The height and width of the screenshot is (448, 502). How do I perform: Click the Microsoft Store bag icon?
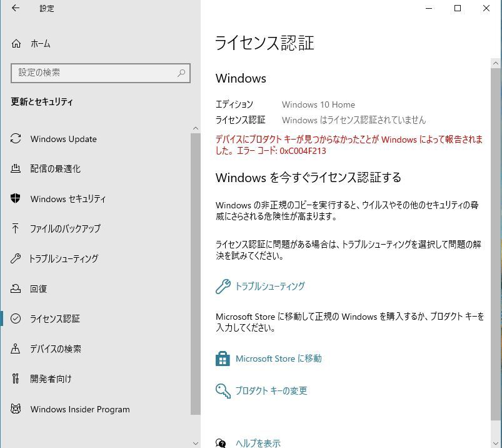(223, 359)
